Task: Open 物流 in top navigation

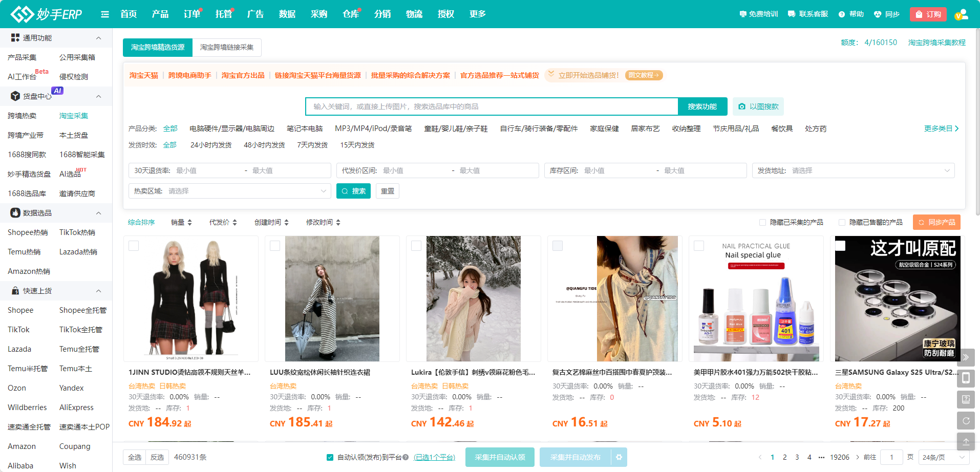Action: click(414, 14)
